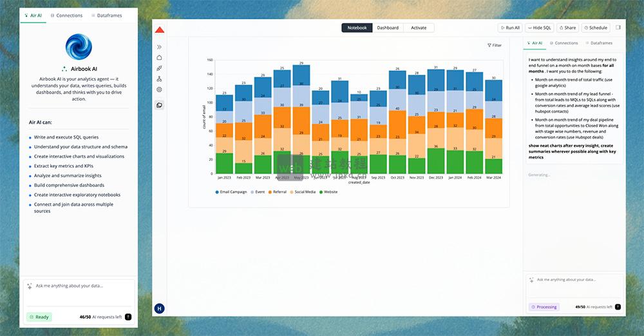Click the 'Air AI can:' heading

[40, 123]
